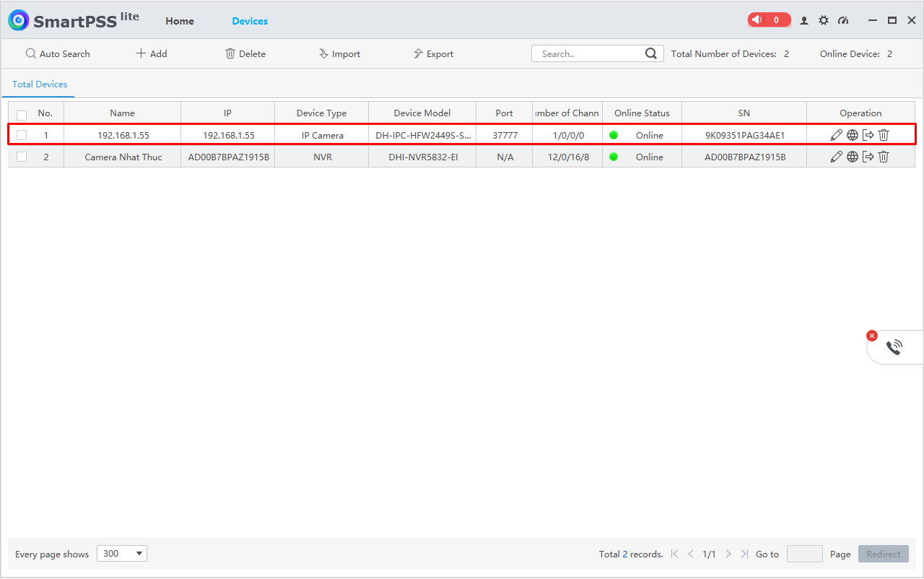This screenshot has width=924, height=579.
Task: Delete selected devices from toolbar
Action: click(x=245, y=53)
